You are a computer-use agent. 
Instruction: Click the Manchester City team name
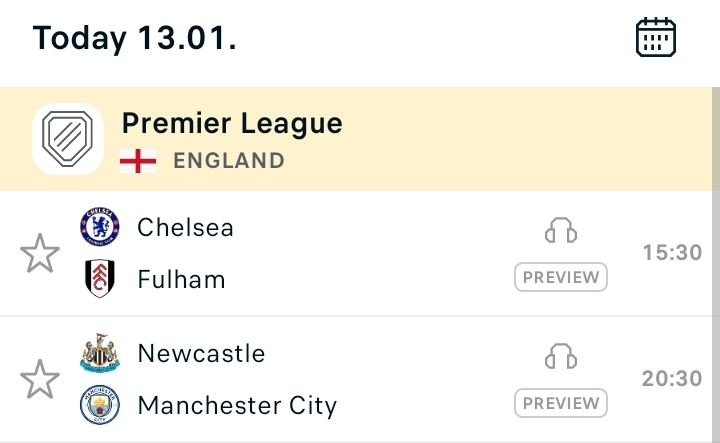pos(237,405)
